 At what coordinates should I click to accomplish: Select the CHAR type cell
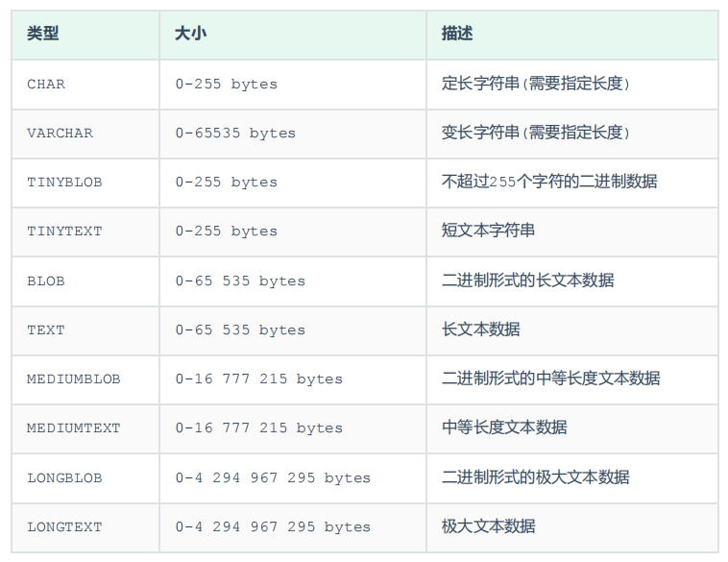(x=46, y=85)
